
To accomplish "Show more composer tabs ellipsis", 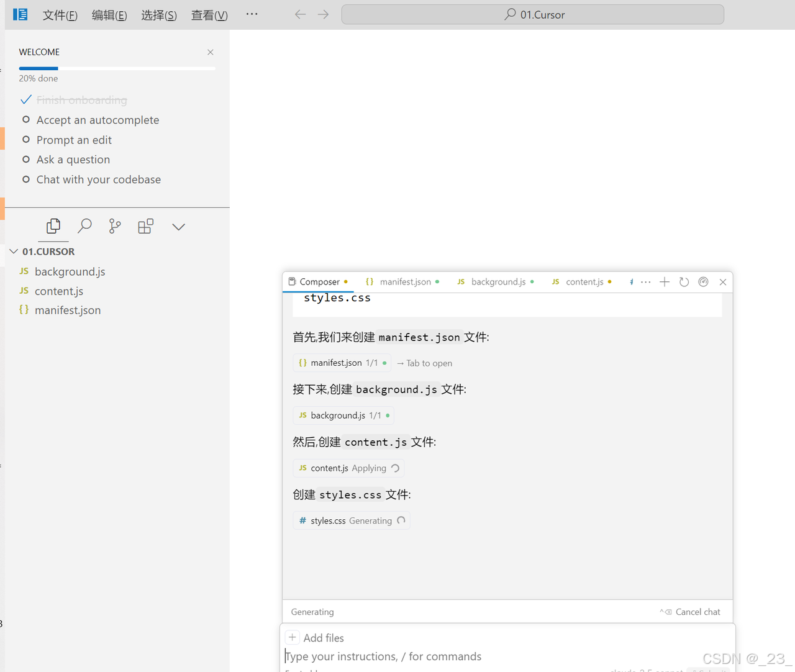I will tap(646, 282).
